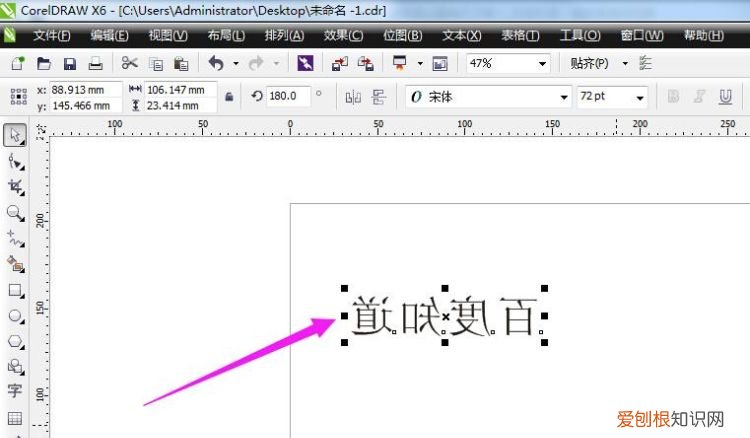Open the 排列(A) menu
The height and width of the screenshot is (438, 750).
284,35
